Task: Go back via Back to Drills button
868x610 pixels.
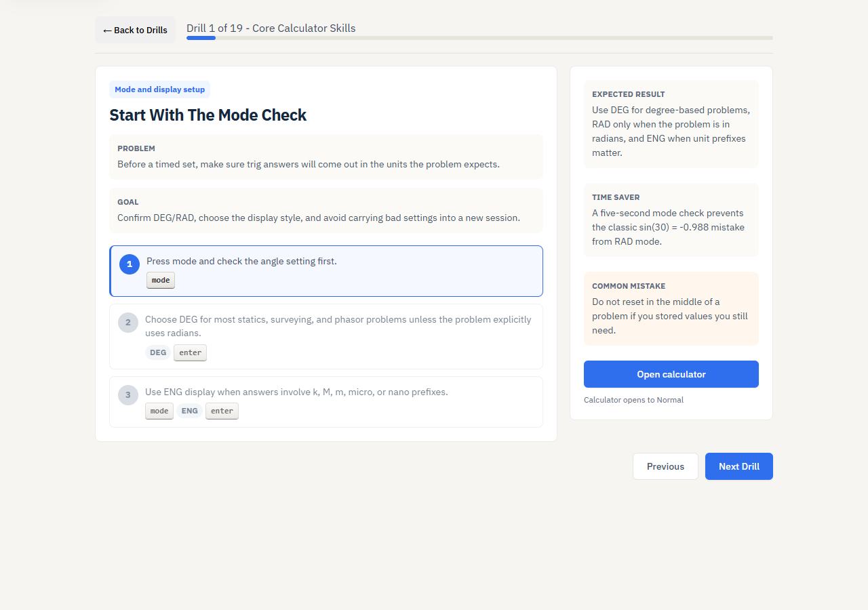Action: click(x=135, y=30)
